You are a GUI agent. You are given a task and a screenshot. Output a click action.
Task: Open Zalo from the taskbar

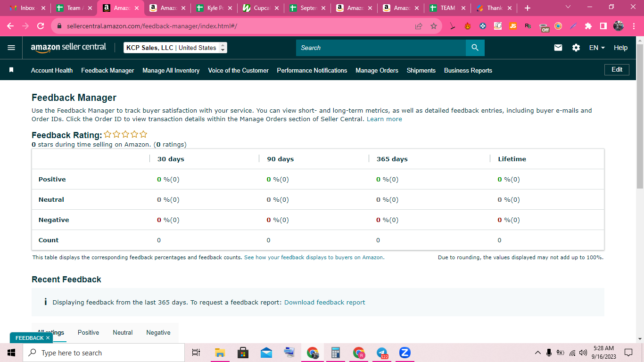[405, 353]
